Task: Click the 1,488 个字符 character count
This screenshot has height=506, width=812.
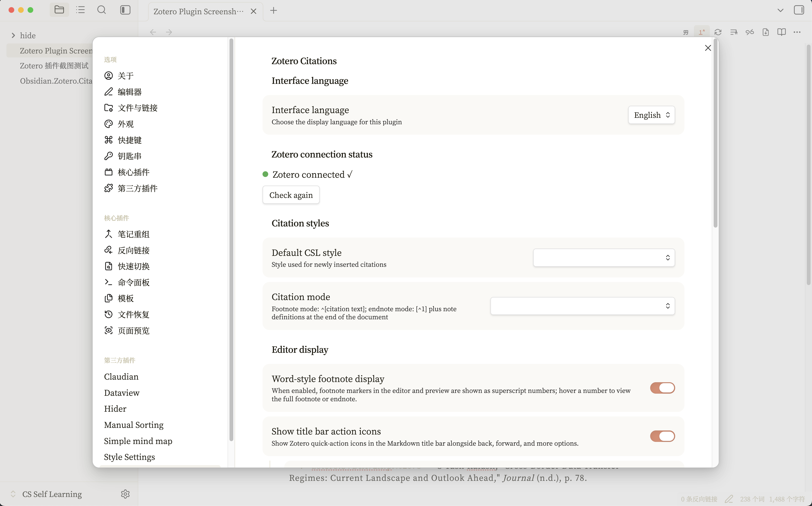Action: point(787,499)
